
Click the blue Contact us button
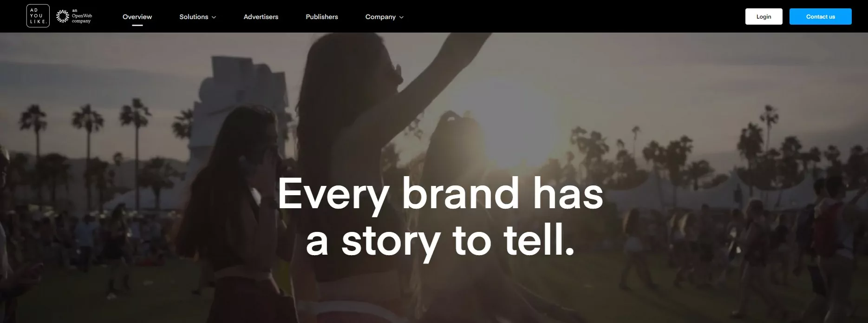[820, 16]
